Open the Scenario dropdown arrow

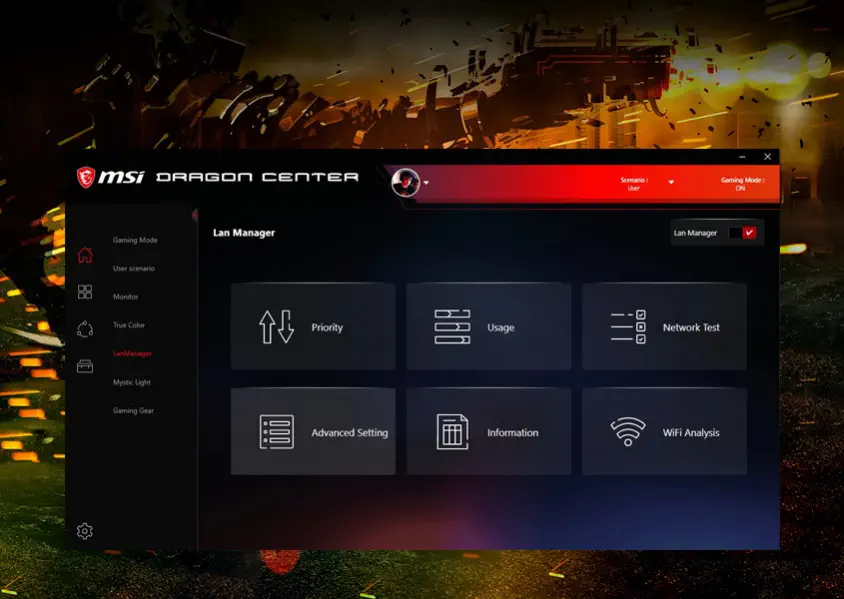[671, 182]
